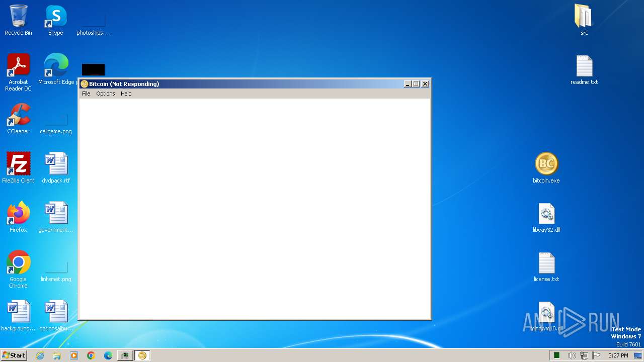
Task: Select the Skype desktop shortcut
Action: [56, 20]
